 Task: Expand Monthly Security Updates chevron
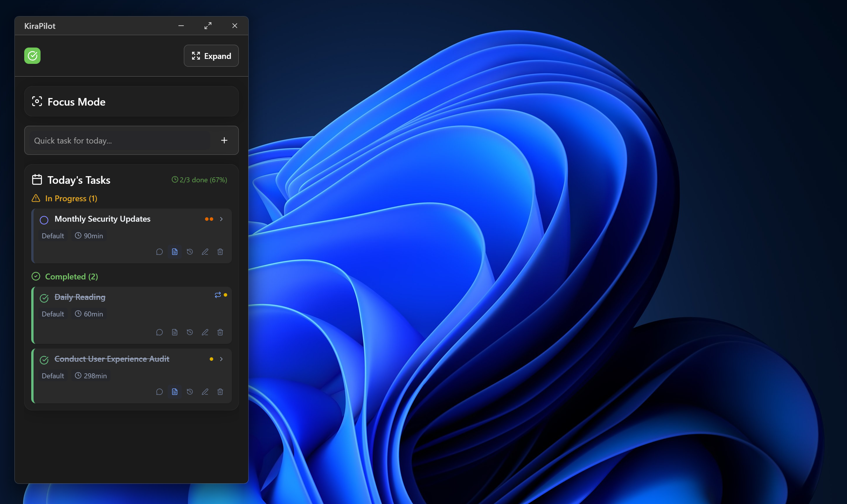tap(221, 219)
